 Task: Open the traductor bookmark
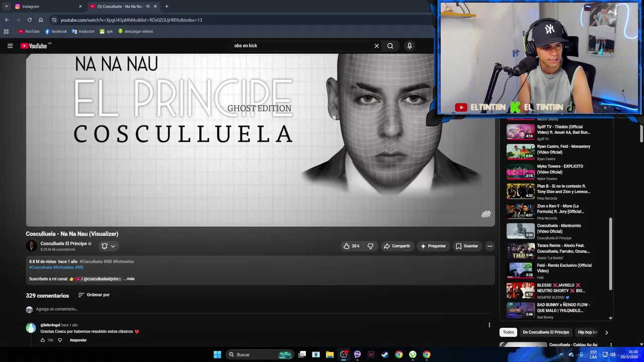pos(83,31)
